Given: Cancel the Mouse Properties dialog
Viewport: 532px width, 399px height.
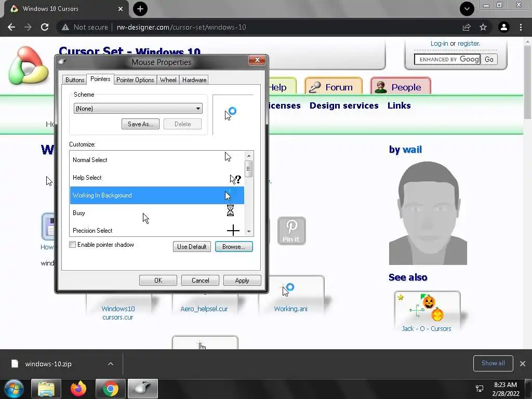Looking at the screenshot, I should pyautogui.click(x=200, y=280).
